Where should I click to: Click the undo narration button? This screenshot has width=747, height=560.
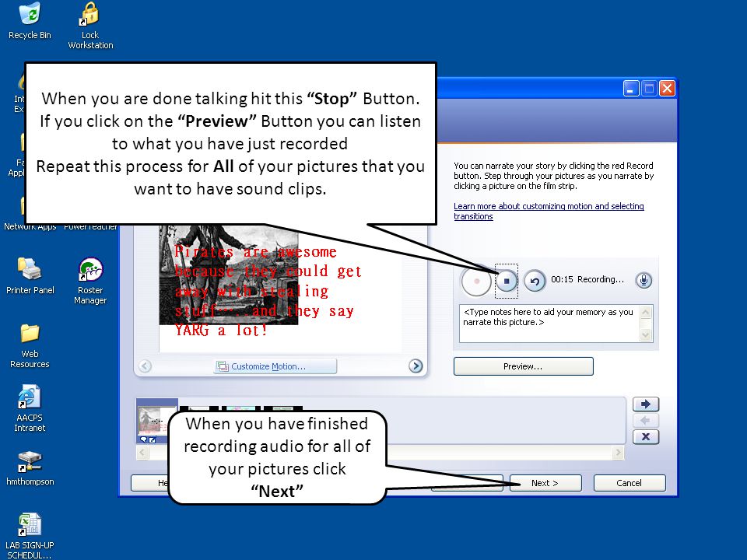535,281
